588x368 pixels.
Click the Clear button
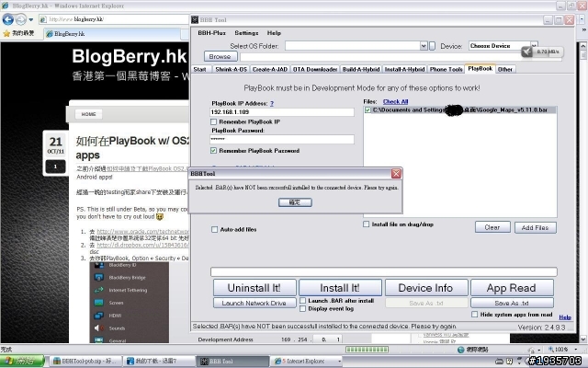492,227
